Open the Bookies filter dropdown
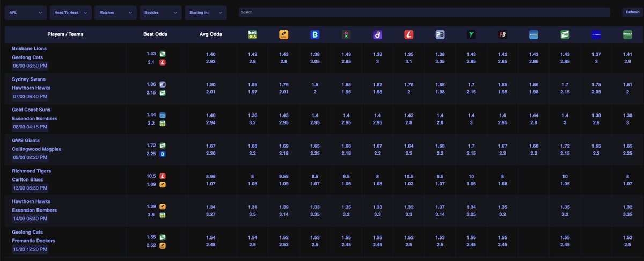The width and height of the screenshot is (644, 261). 161,13
